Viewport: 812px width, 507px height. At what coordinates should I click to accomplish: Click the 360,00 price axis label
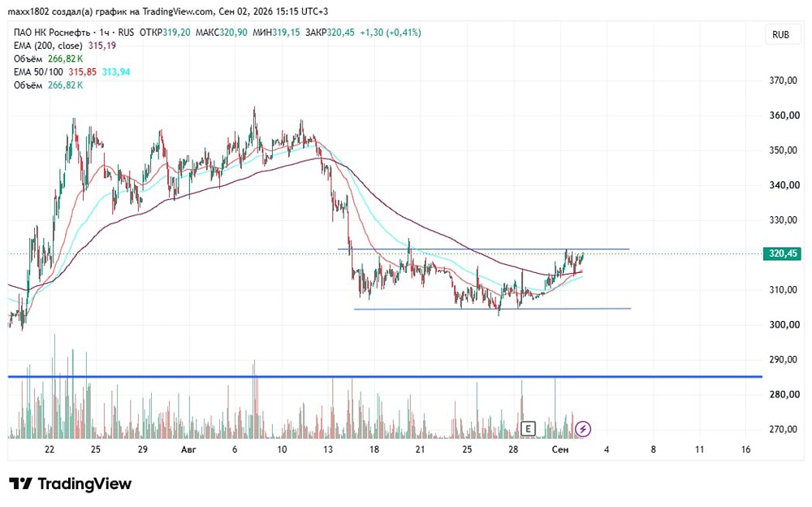[x=783, y=115]
